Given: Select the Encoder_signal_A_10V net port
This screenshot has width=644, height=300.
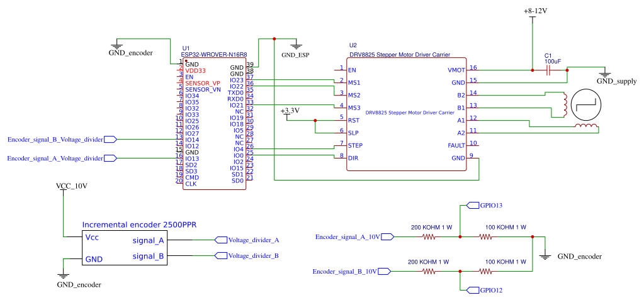Looking at the screenshot, I should (388, 237).
